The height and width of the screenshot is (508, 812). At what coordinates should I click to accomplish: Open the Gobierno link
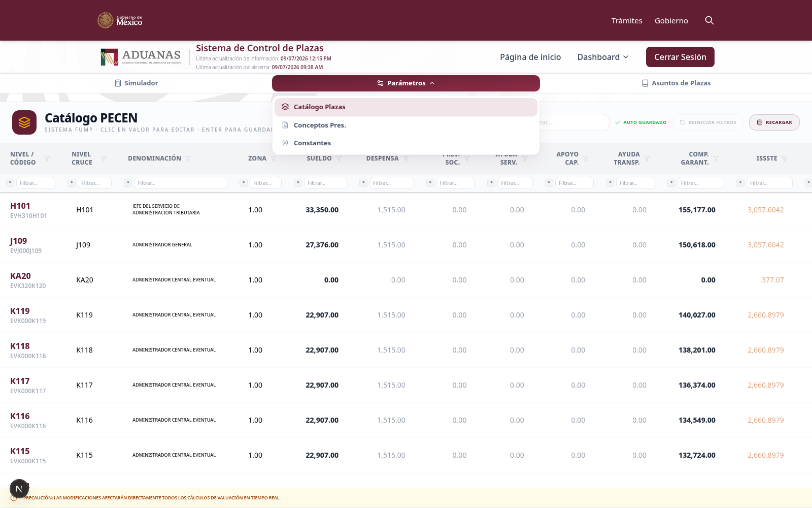click(x=671, y=21)
